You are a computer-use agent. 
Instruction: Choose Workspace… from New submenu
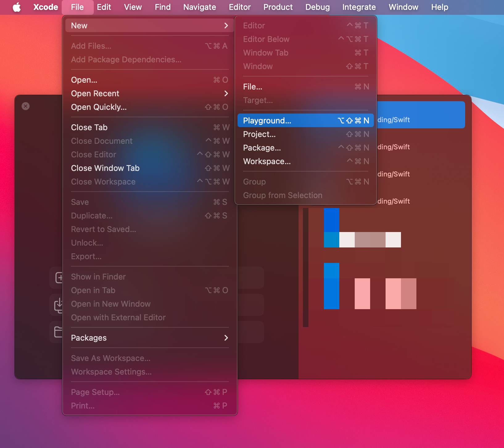[306, 161]
